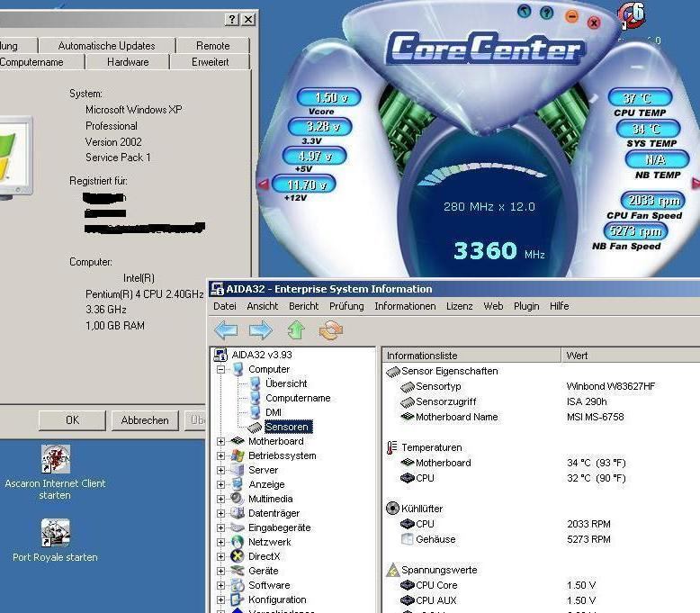Click the Vcore 1.50 v readout
700x613 pixels.
coord(329,97)
